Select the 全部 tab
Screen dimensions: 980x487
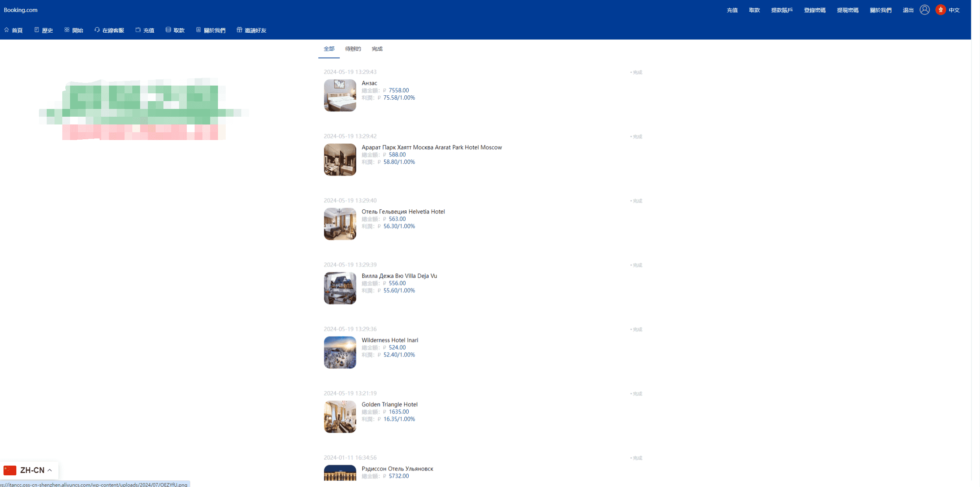coord(329,49)
